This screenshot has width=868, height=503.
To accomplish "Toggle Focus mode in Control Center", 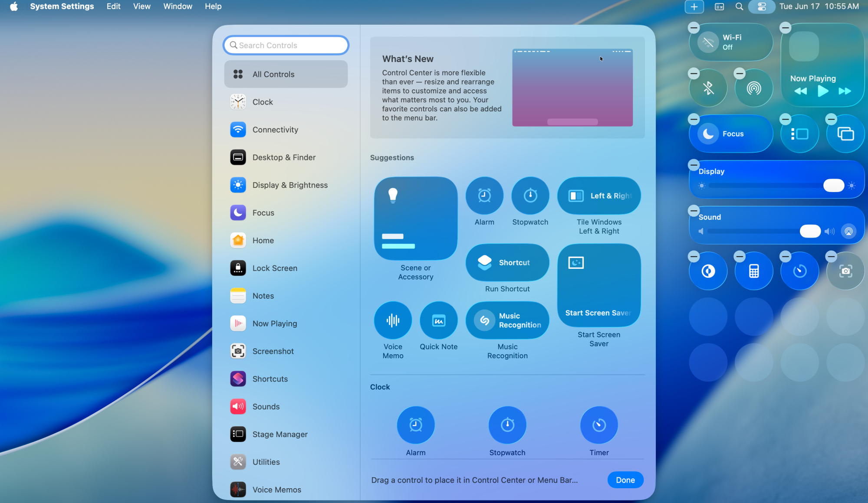I will [x=708, y=134].
